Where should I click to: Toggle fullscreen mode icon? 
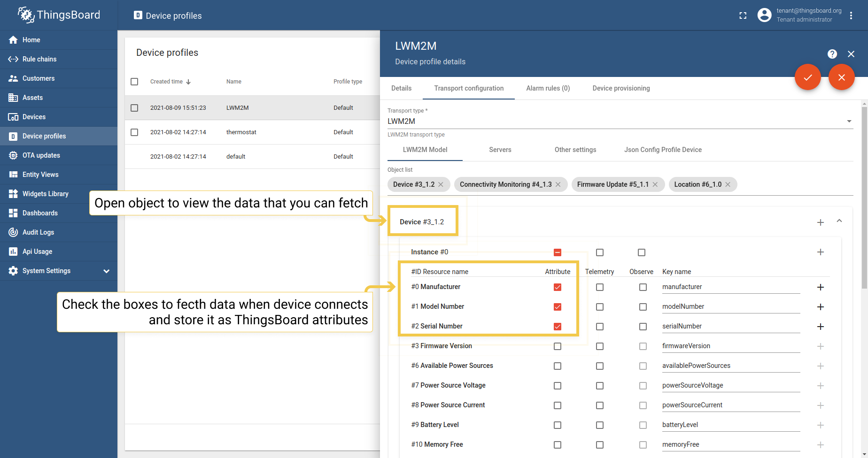(x=743, y=15)
